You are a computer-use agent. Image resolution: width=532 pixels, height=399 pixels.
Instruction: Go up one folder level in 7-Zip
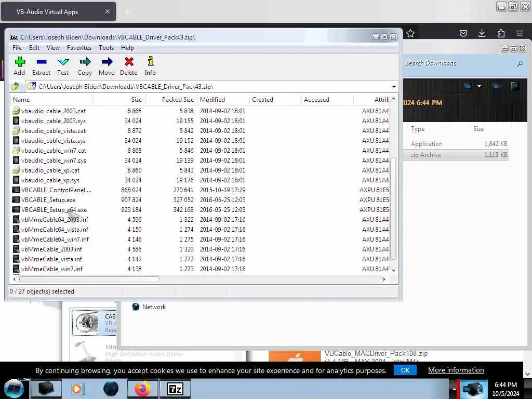coord(16,87)
